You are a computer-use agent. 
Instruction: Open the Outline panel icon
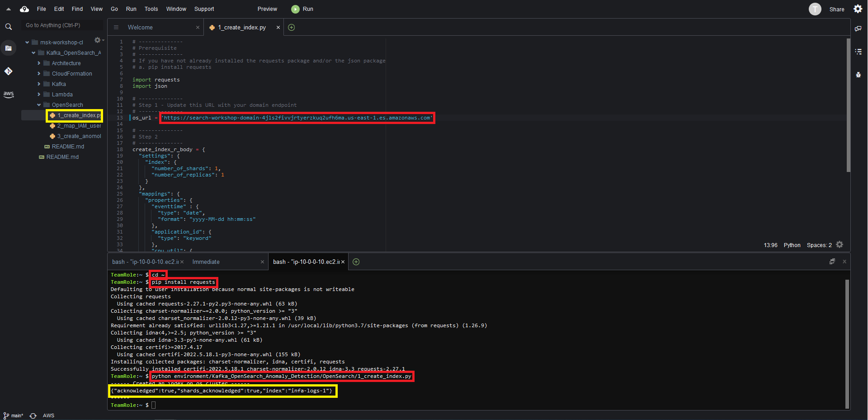click(858, 52)
